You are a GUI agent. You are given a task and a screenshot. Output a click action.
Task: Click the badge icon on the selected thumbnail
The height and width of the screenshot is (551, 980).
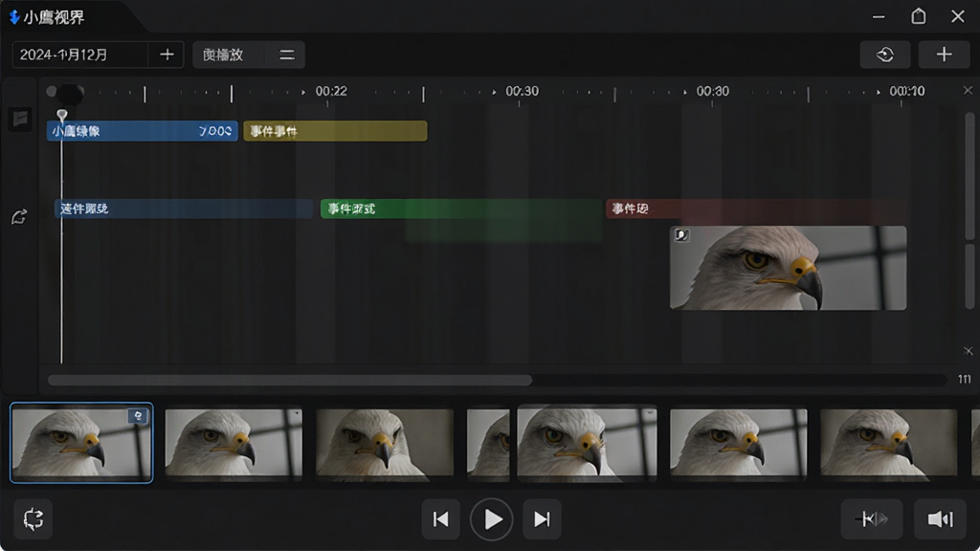[x=138, y=416]
